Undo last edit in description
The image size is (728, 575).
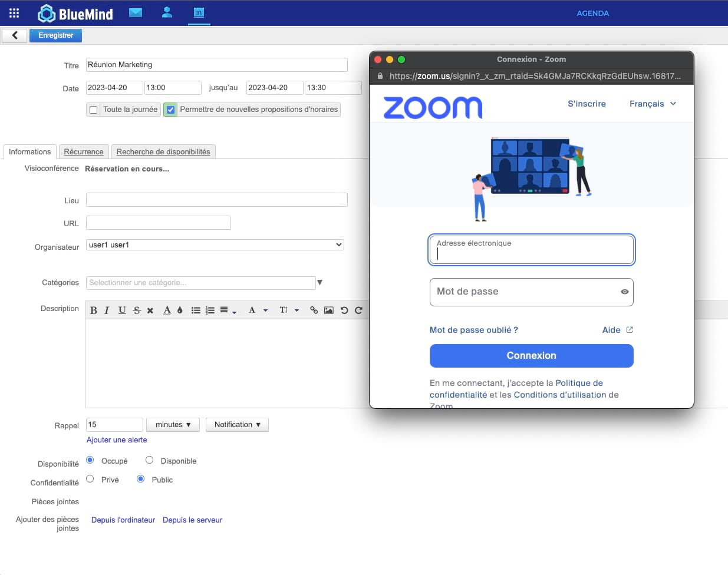[344, 310]
